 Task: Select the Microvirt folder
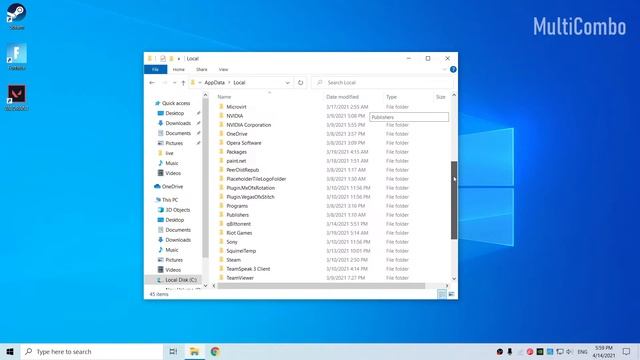click(x=236, y=107)
